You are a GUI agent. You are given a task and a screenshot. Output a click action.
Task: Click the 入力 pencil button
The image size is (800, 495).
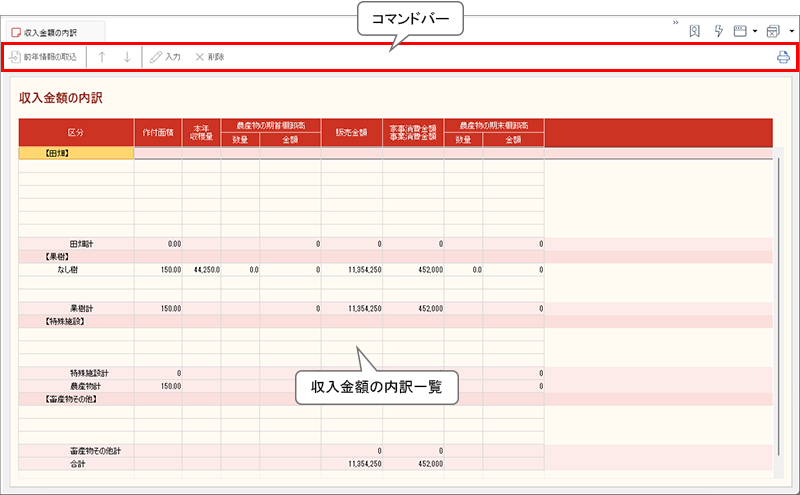click(x=165, y=57)
